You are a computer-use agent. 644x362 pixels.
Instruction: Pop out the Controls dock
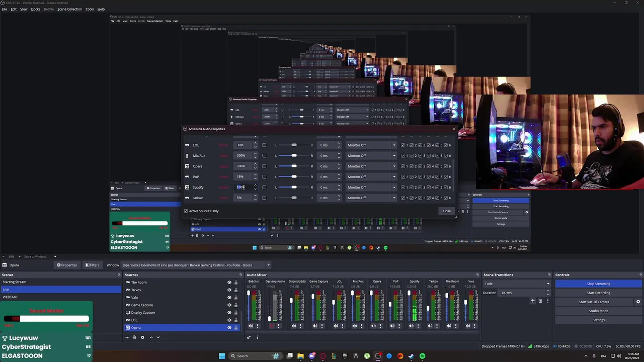640,275
